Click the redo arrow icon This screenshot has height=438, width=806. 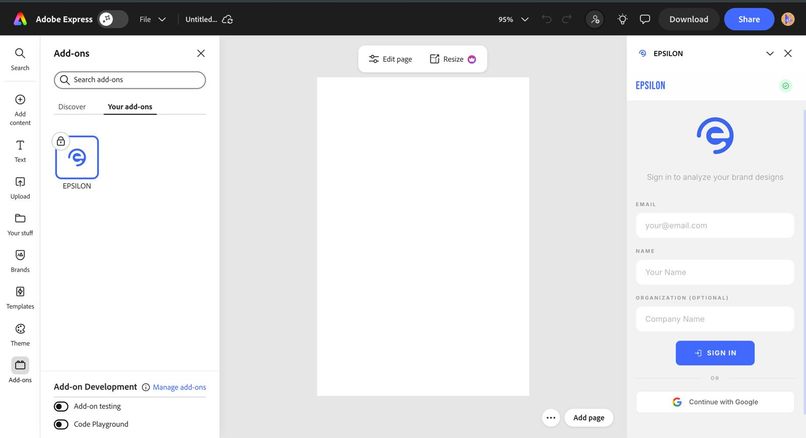point(566,20)
